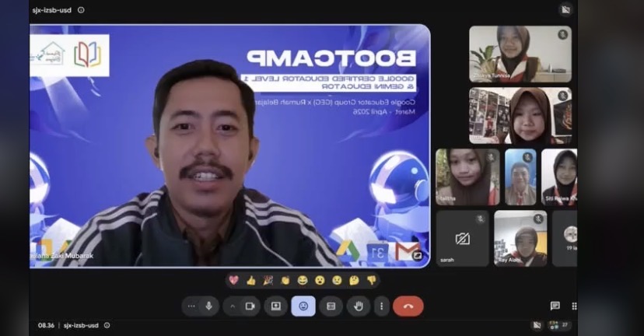Open more options three-dot menu
This screenshot has width=644, height=336.
[382, 306]
